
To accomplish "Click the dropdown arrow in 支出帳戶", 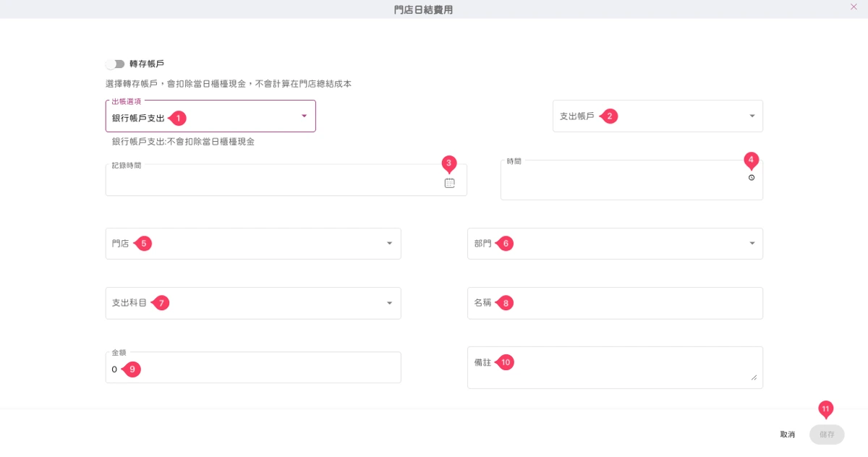I will point(752,116).
